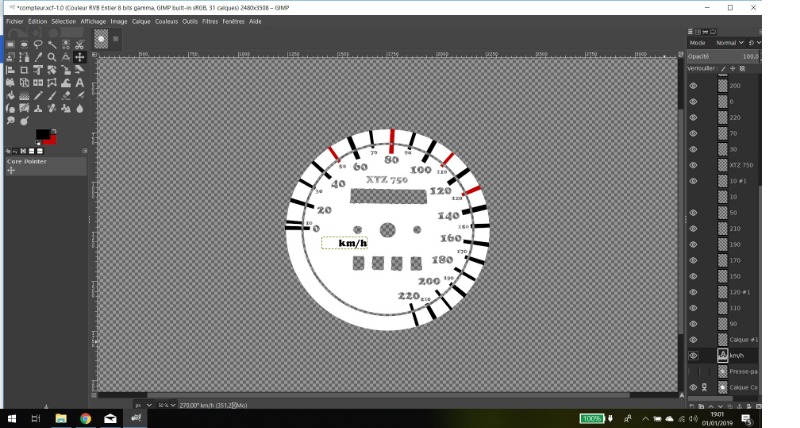Pick the Free Select lasso tool
Viewport: 800px width, 428px height.
pos(38,44)
